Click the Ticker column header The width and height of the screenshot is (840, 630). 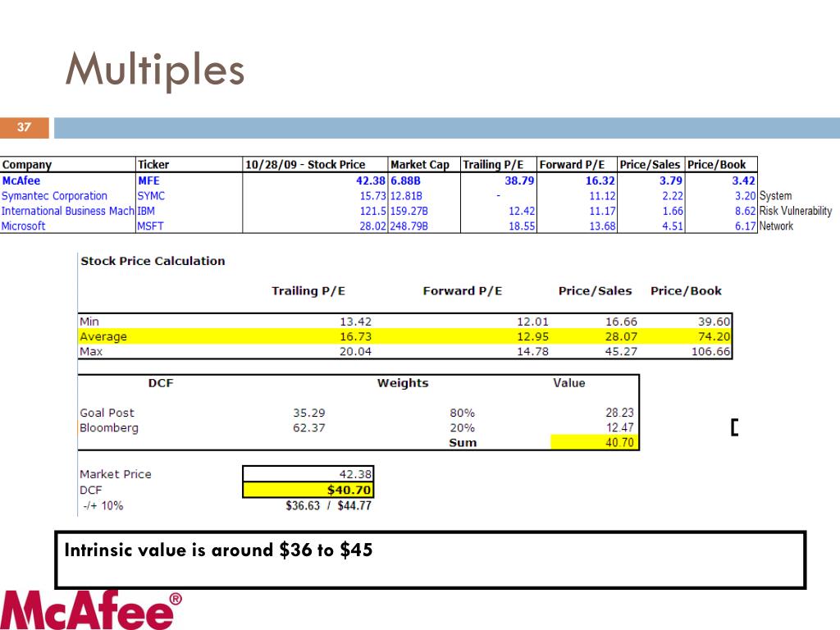(x=153, y=164)
